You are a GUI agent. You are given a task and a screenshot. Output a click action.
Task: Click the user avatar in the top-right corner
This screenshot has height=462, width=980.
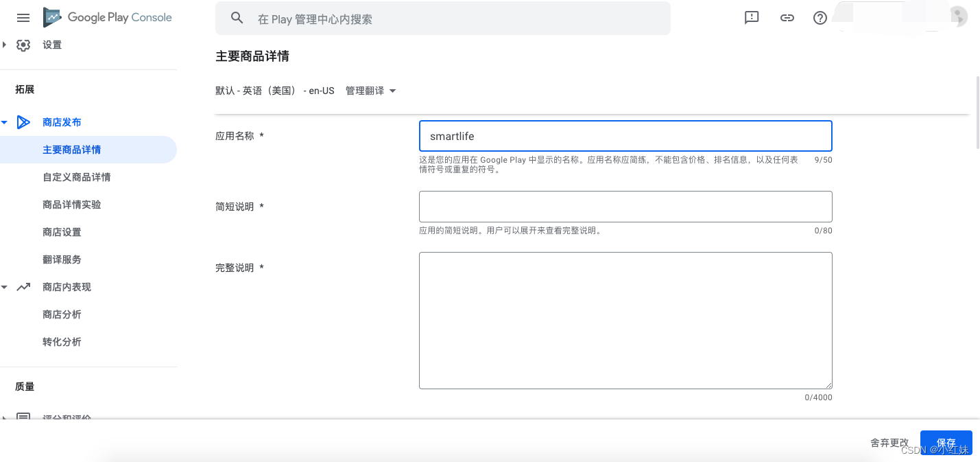point(957,16)
